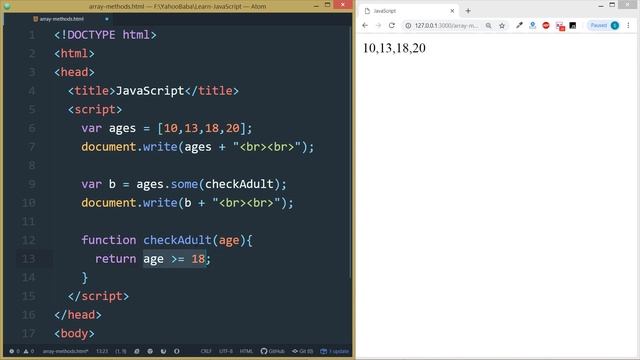Viewport: 640px width, 360px height.
Task: Open Chrome's three-dot menu
Action: pyautogui.click(x=628, y=25)
